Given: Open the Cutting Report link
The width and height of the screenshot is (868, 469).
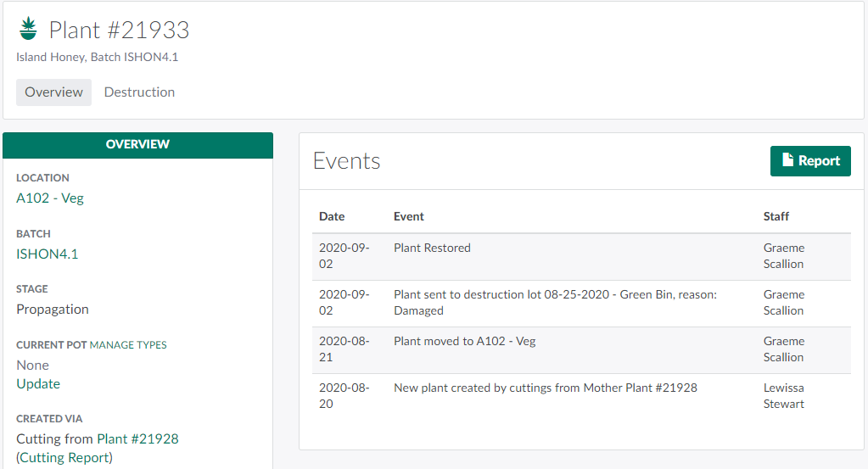Looking at the screenshot, I should tap(65, 457).
